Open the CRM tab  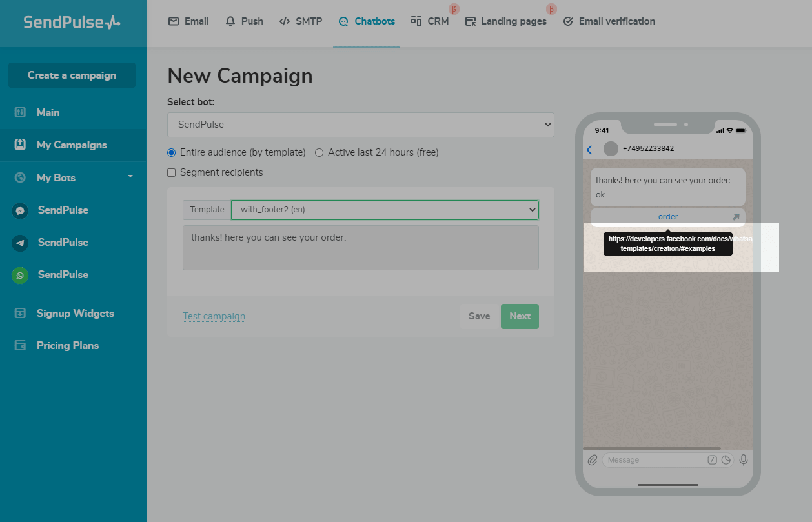click(x=430, y=21)
